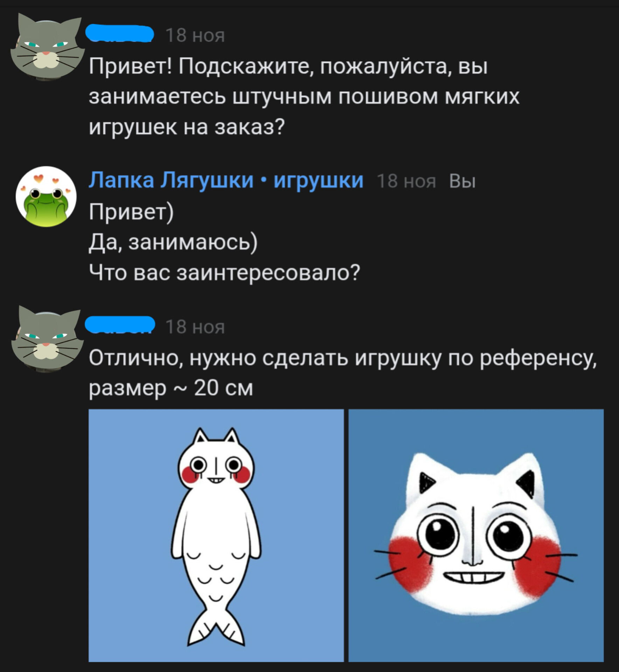The width and height of the screenshot is (619, 672).
Task: Select the line Что вас заинтересовало?
Action: 224,272
